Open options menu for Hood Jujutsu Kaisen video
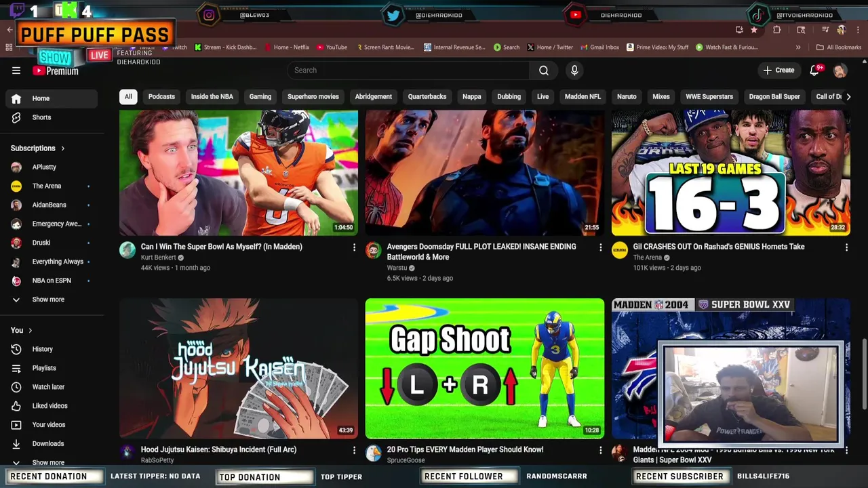The height and width of the screenshot is (488, 868). coord(354,450)
